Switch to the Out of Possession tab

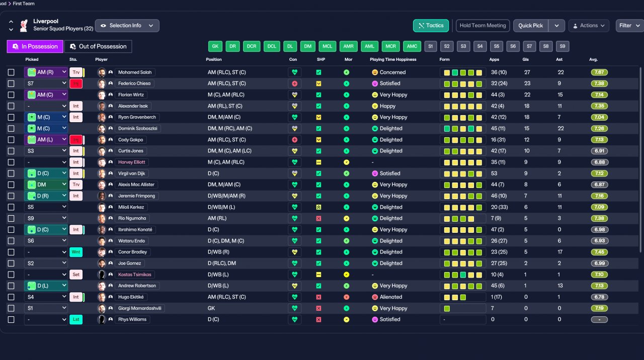98,46
